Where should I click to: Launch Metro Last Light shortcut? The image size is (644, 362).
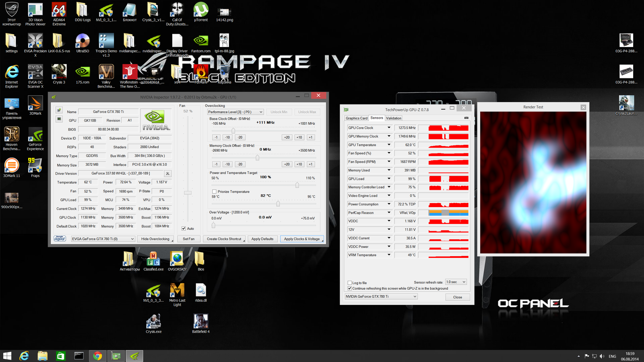pyautogui.click(x=177, y=294)
